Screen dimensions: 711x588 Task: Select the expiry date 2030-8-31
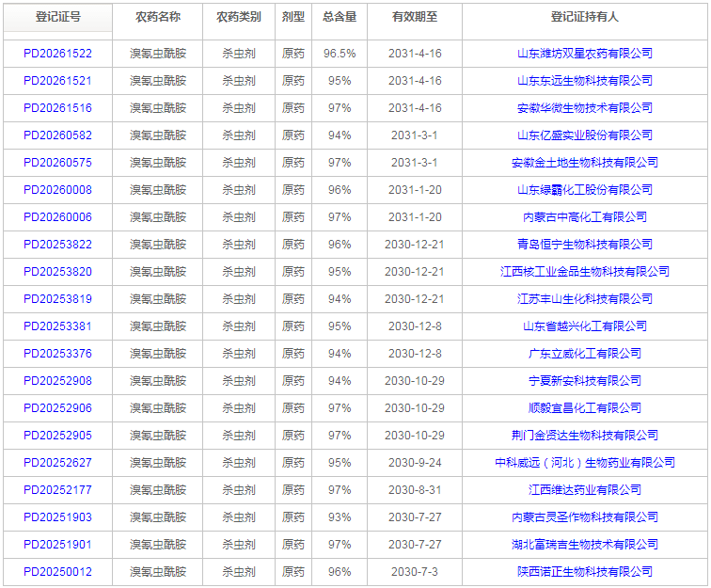(415, 489)
